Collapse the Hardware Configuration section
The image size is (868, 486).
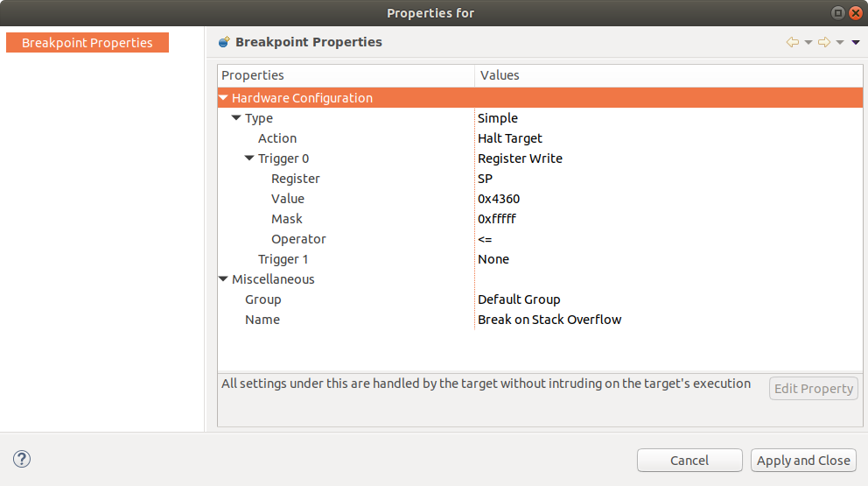click(x=224, y=98)
